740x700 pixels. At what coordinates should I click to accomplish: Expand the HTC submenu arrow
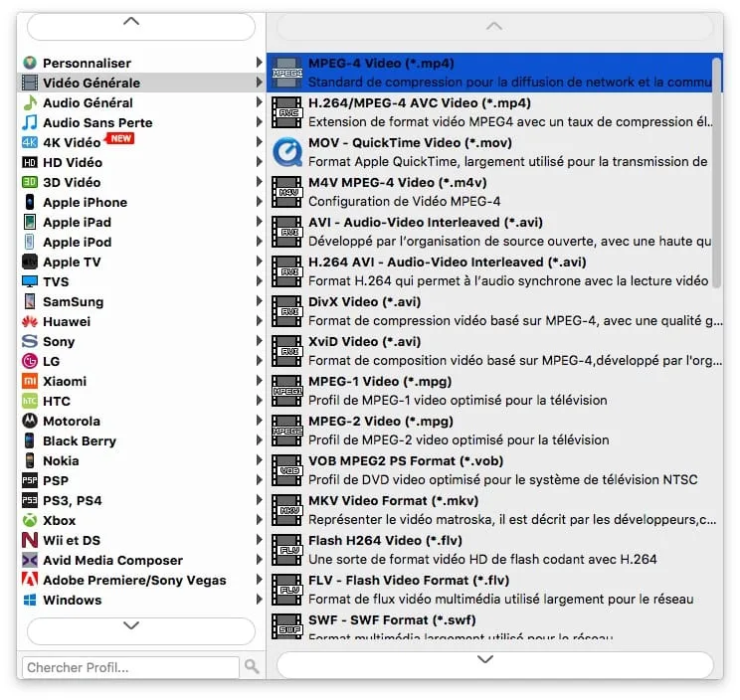click(259, 401)
